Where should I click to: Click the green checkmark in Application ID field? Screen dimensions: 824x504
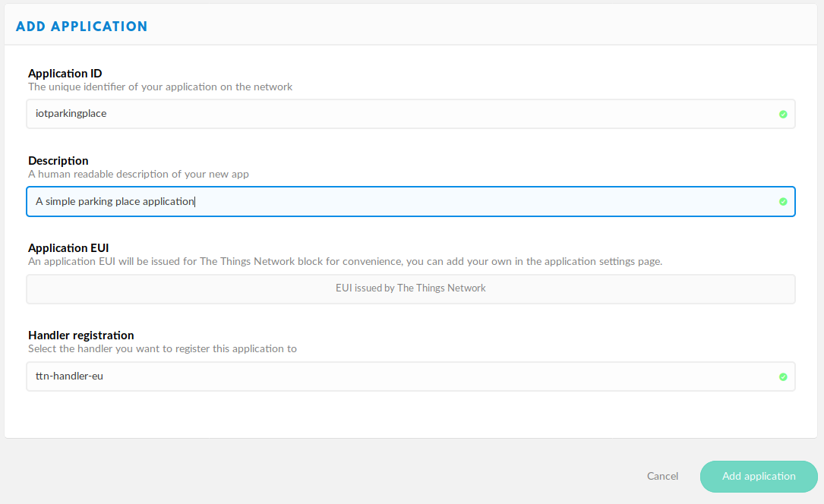(x=783, y=115)
